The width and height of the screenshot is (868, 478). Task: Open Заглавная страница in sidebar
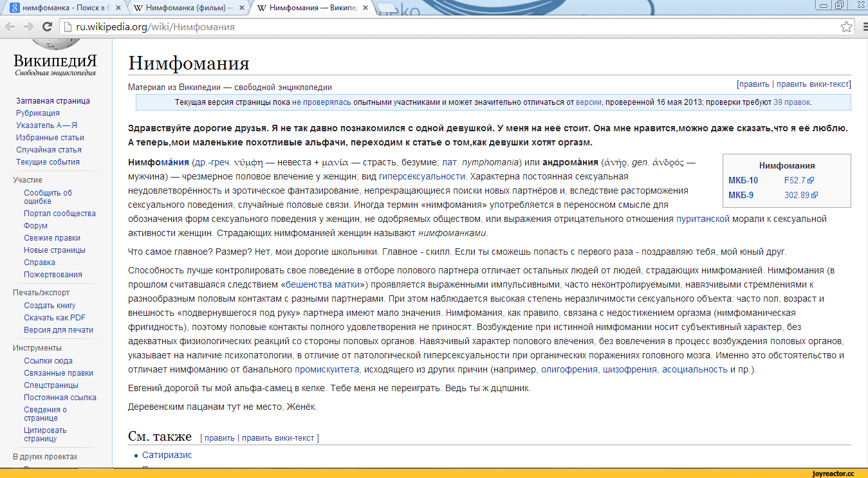(53, 101)
